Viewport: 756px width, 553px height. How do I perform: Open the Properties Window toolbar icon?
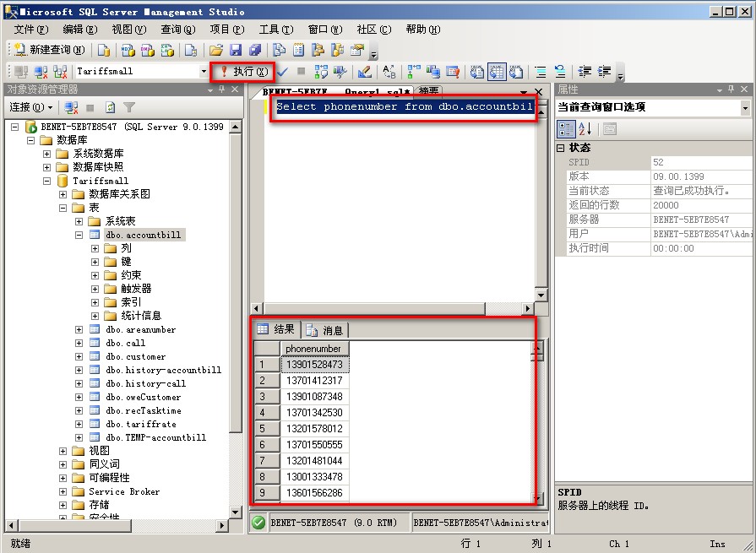pyautogui.click(x=357, y=50)
